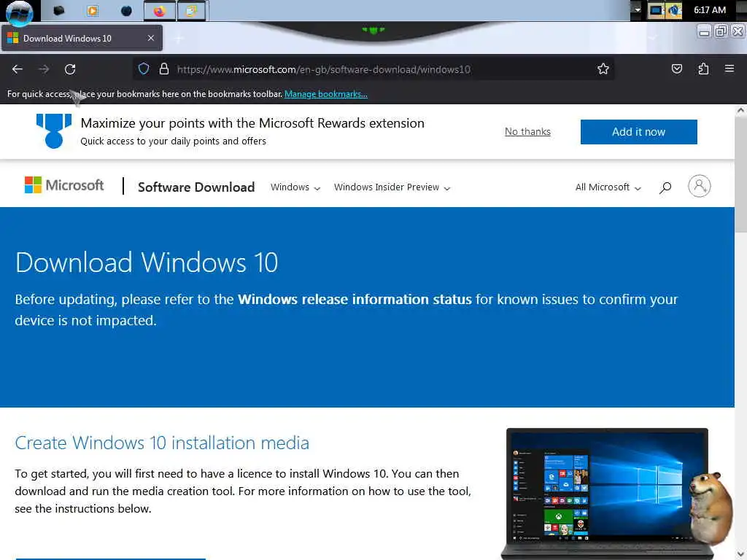Open the tracking protection shield icon

click(144, 69)
